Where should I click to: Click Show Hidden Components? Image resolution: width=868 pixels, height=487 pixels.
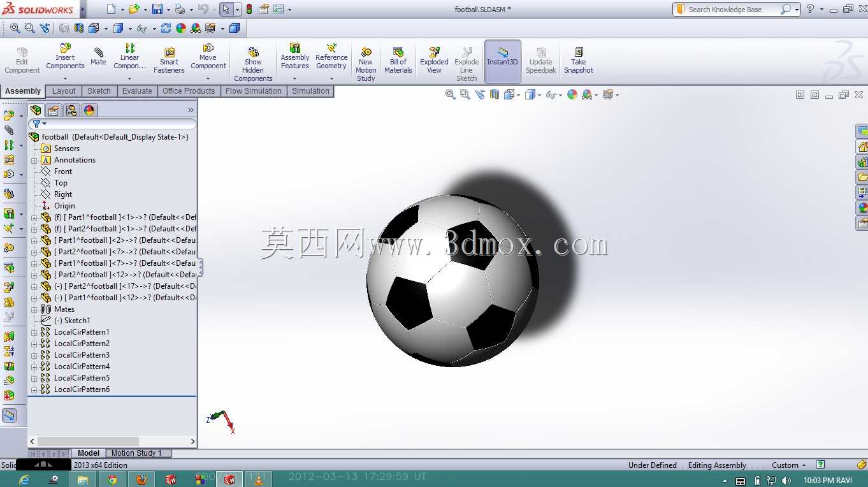coord(253,64)
